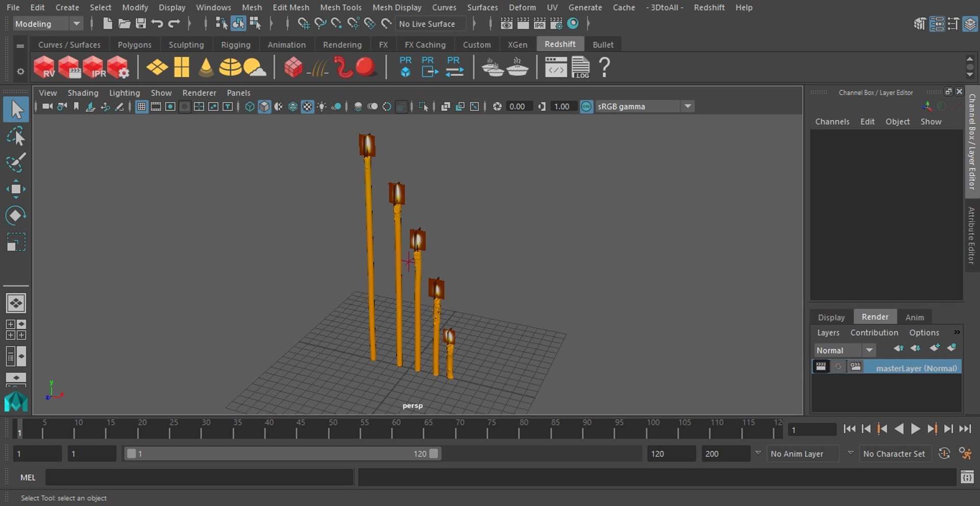
Task: Open No Anim Layer dropdown arrow
Action: pos(758,453)
